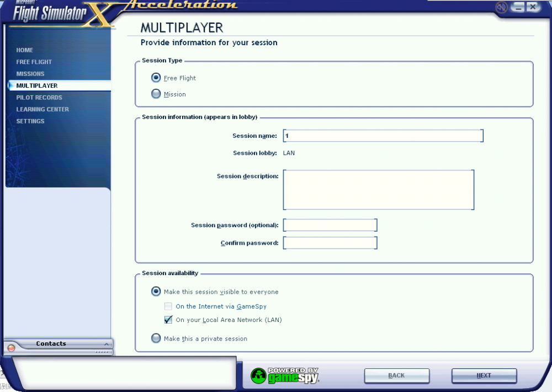Click the red Contacts status indicator
This screenshot has height=392, width=552.
point(11,348)
